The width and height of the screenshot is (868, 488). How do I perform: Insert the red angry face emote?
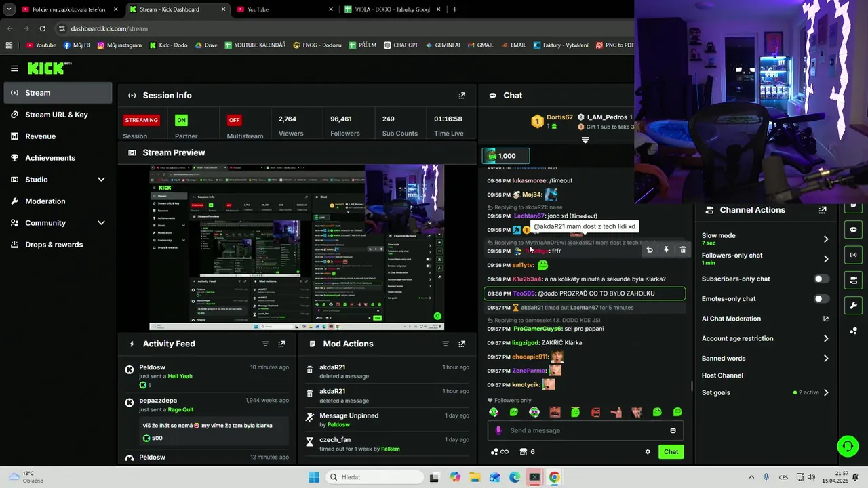(x=596, y=412)
